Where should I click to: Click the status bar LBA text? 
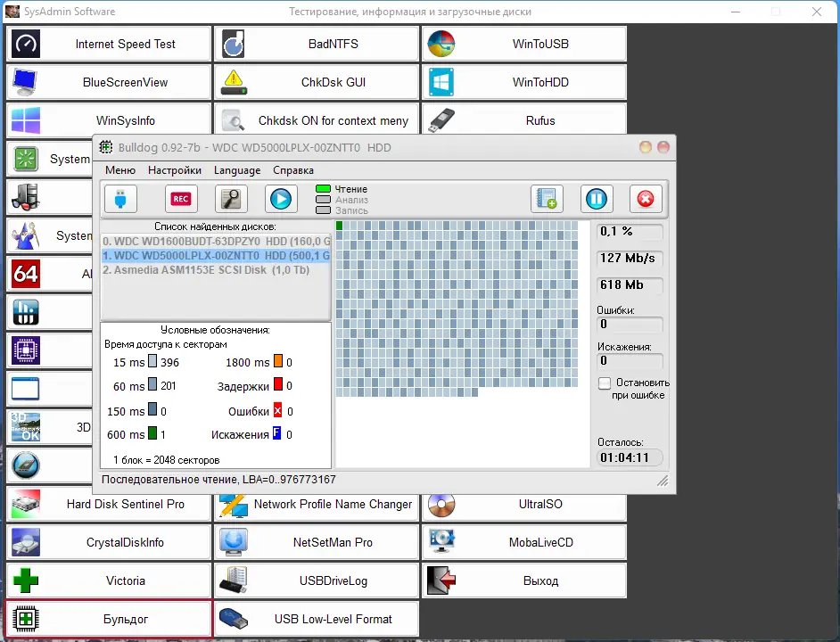click(218, 479)
